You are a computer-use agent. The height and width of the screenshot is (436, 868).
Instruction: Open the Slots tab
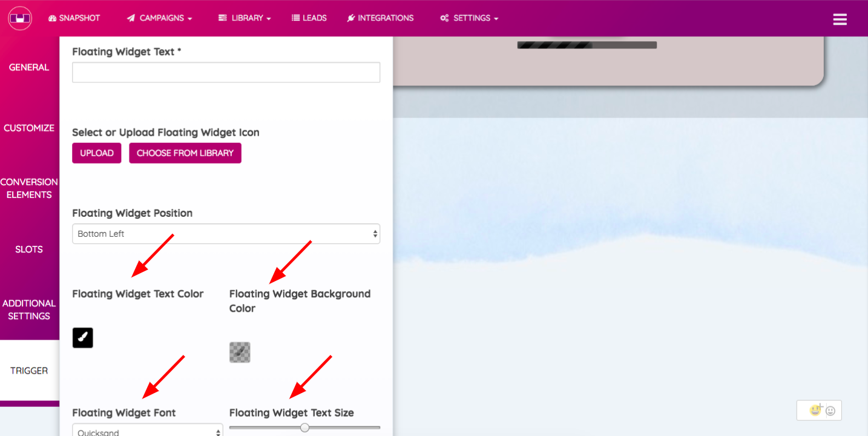pos(29,249)
